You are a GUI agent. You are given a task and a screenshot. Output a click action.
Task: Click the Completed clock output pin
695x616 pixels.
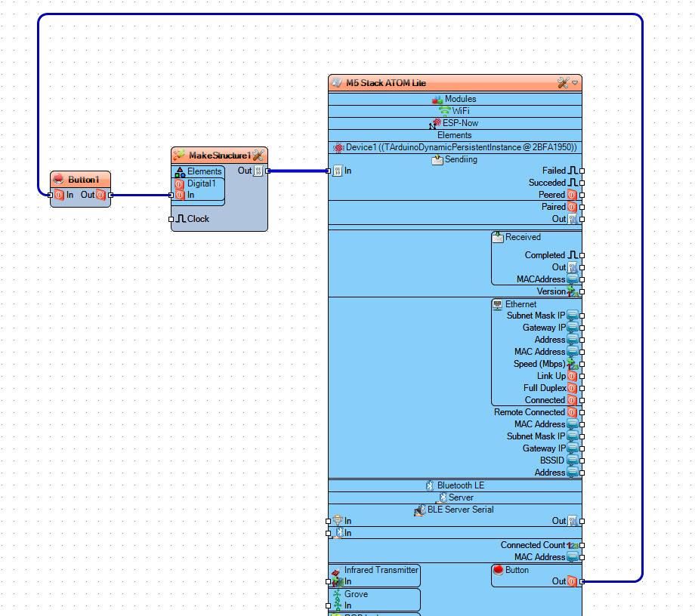(x=582, y=255)
